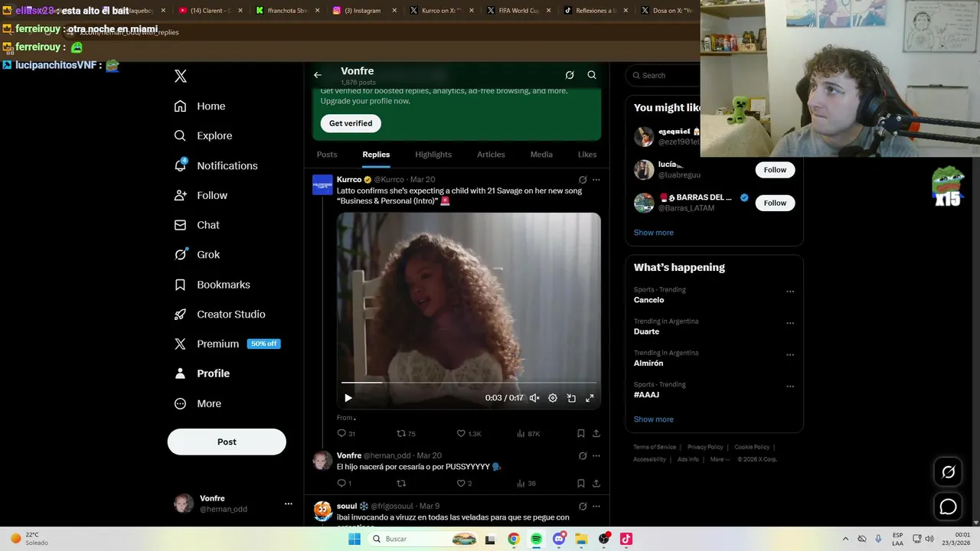The image size is (980, 551).
Task: Reply to Kurrco's post with 31 replies
Action: (x=346, y=433)
